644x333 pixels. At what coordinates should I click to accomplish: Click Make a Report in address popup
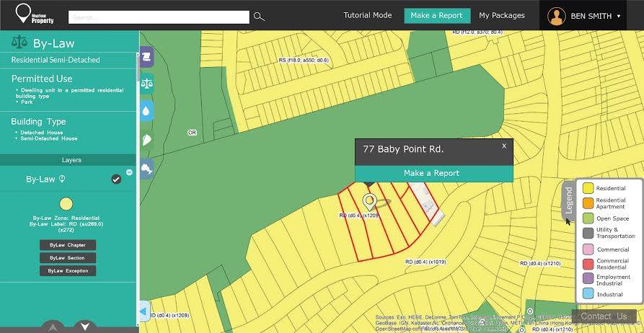pos(431,173)
